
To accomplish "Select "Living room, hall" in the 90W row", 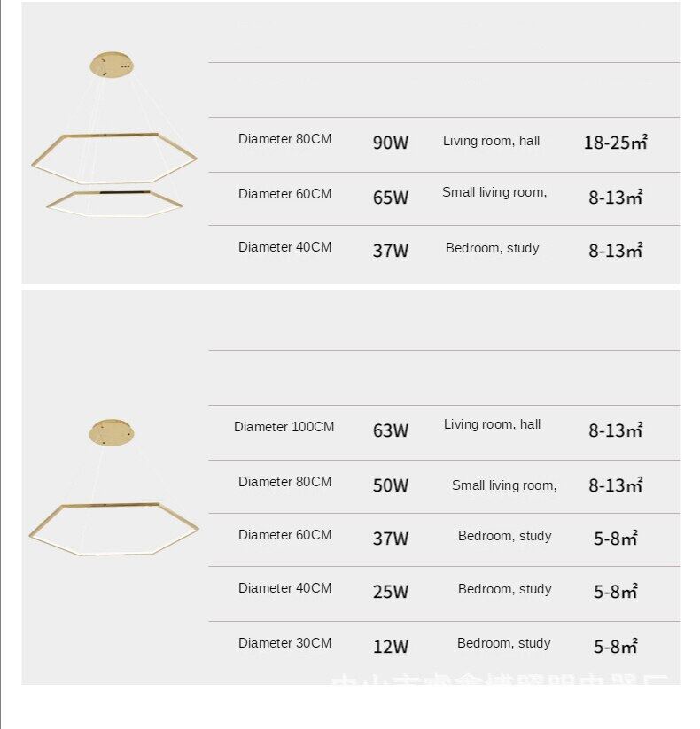I will click(x=491, y=141).
